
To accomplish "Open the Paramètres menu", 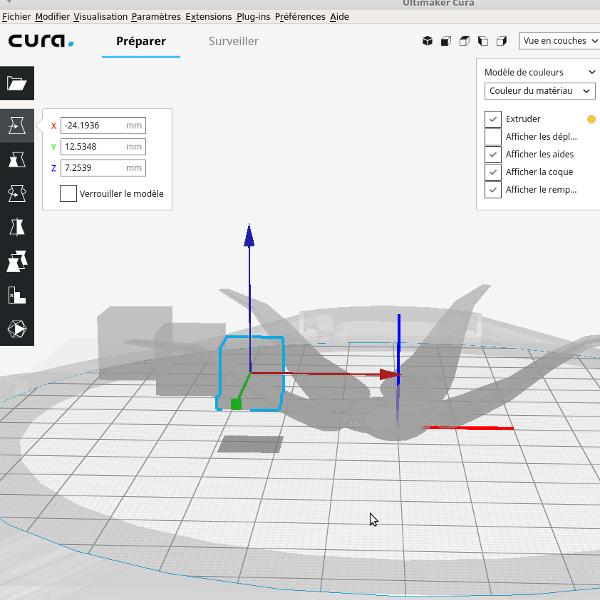I will [156, 17].
